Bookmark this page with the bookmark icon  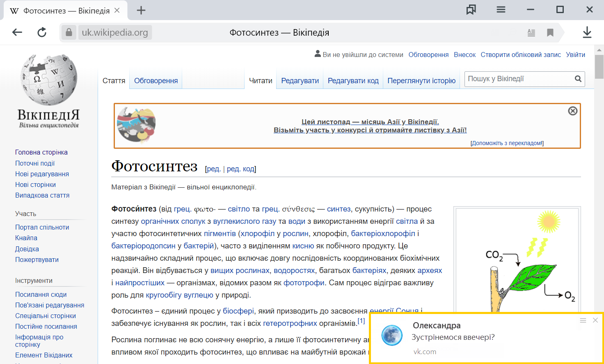(550, 33)
